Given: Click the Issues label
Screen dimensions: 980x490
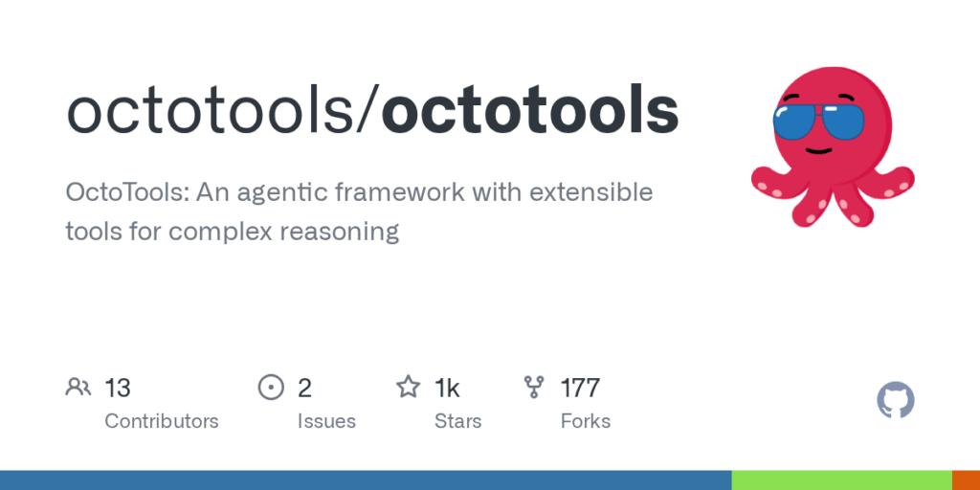Looking at the screenshot, I should point(326,421).
